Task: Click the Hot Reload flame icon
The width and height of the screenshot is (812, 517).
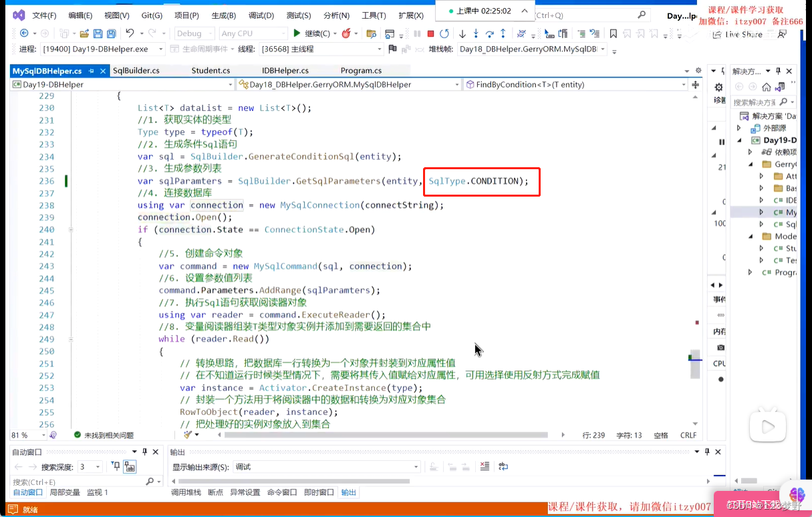Action: tap(346, 33)
